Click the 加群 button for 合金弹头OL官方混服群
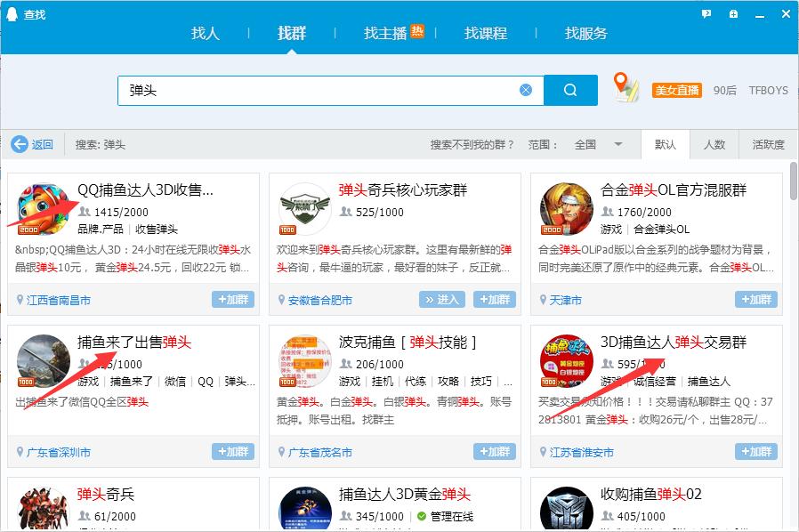Viewport: 799px width, 532px height. pyautogui.click(x=756, y=300)
